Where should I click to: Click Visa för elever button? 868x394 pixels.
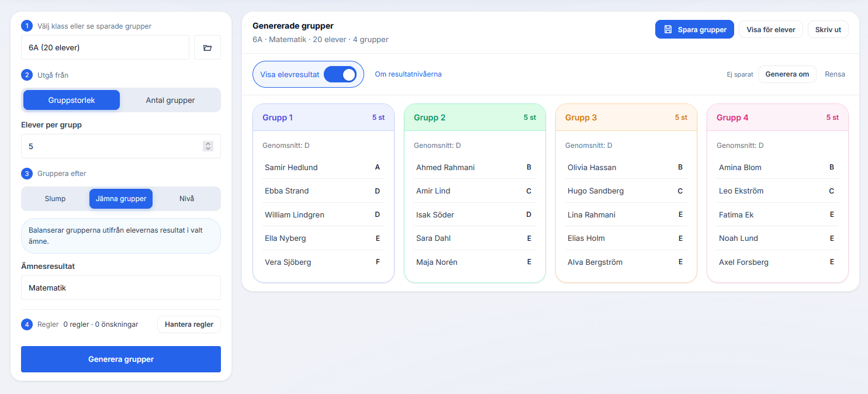[771, 29]
